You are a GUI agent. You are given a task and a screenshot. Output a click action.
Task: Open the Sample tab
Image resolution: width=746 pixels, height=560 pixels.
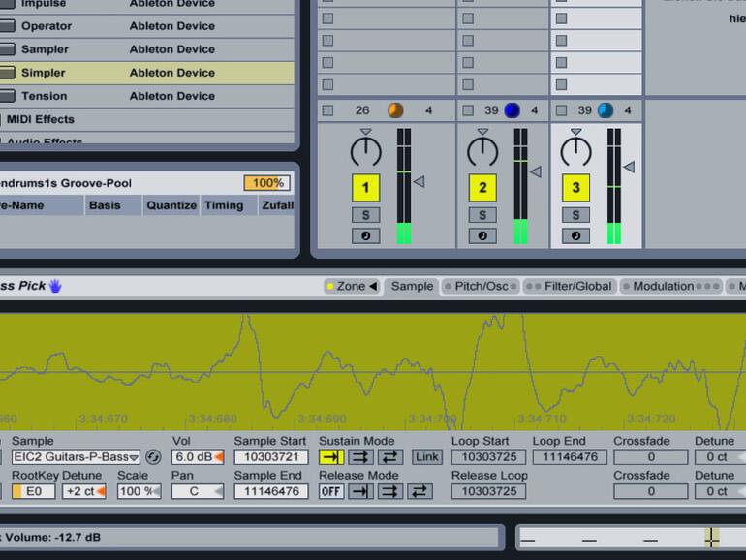point(412,286)
